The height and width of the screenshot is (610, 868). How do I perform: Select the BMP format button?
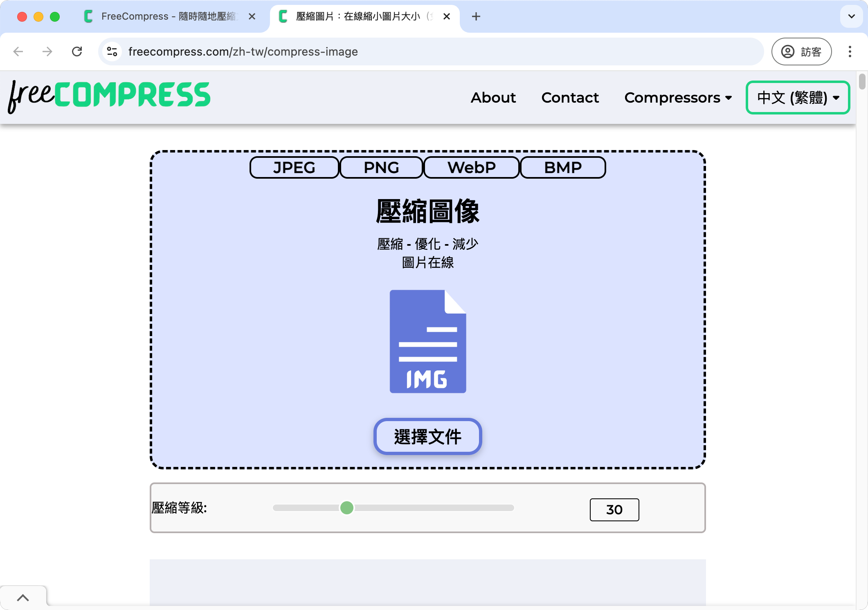pos(563,168)
